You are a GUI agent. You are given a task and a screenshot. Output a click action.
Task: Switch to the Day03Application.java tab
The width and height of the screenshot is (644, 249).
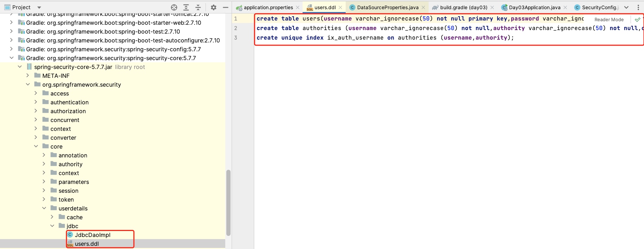tap(535, 7)
